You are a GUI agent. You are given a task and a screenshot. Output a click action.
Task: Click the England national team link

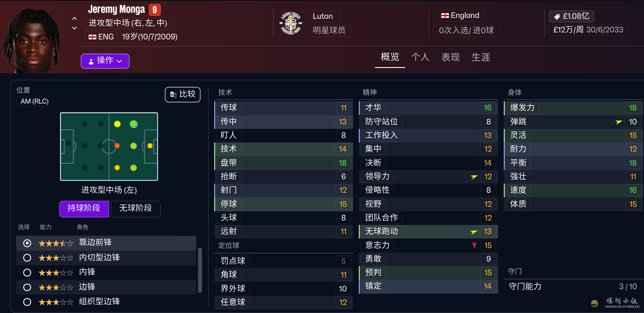(460, 16)
